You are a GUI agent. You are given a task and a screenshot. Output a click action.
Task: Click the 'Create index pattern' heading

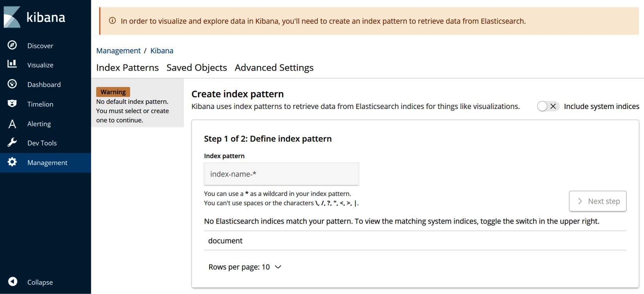[237, 94]
